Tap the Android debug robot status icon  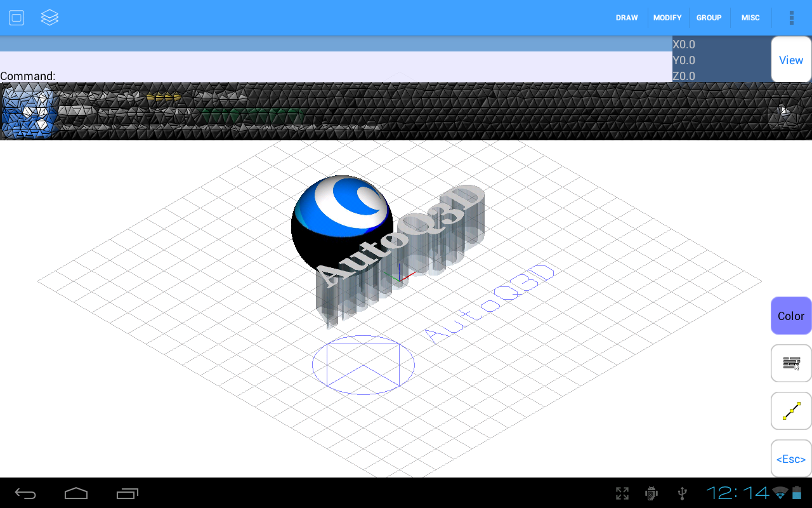point(651,493)
